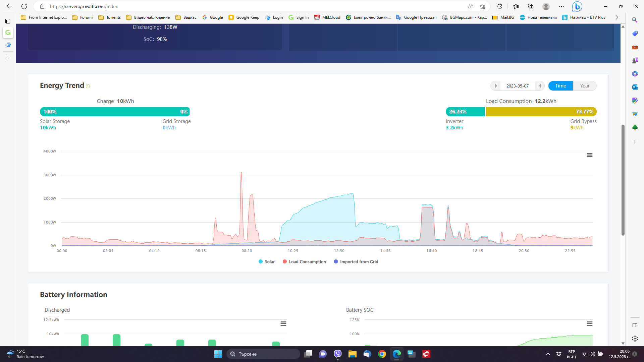The image size is (644, 362).
Task: Open the Energy Trend chart hamburger menu
Action: click(x=589, y=155)
